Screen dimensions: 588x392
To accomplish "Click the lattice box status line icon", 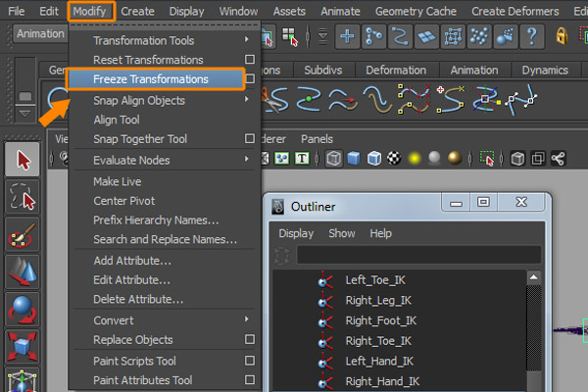I will coord(453,36).
